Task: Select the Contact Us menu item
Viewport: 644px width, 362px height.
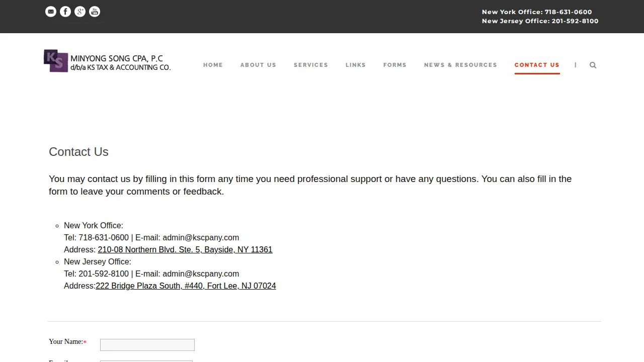Action: click(537, 65)
